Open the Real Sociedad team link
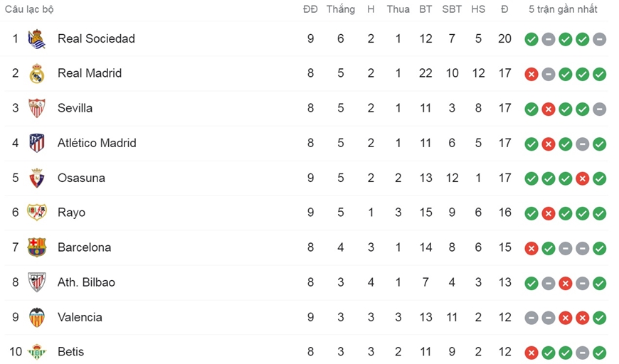This screenshot has width=619, height=364. (96, 38)
